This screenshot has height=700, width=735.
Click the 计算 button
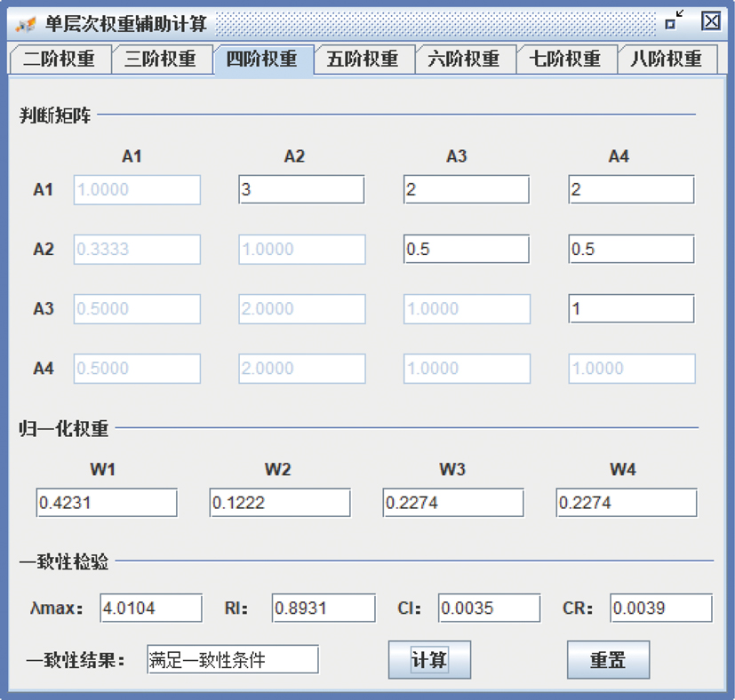[x=429, y=660]
